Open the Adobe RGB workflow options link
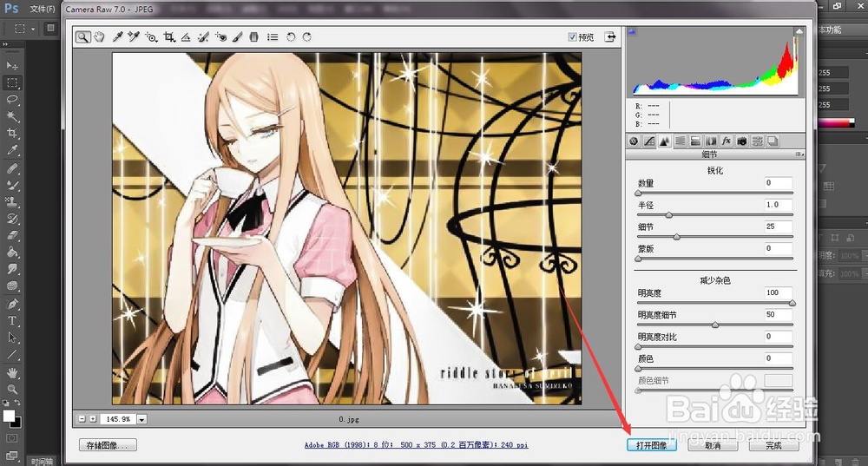The height and width of the screenshot is (466, 868). pos(417,445)
